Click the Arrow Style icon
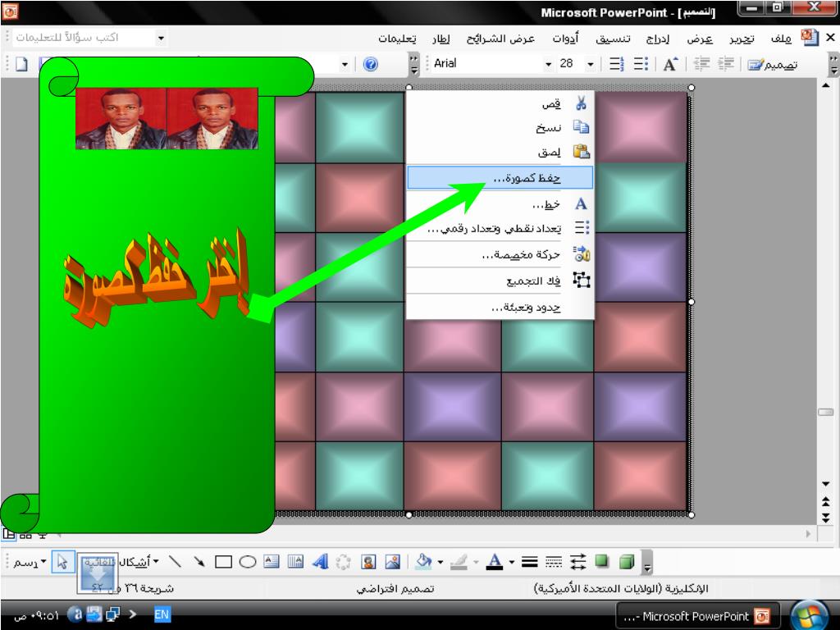 click(577, 562)
